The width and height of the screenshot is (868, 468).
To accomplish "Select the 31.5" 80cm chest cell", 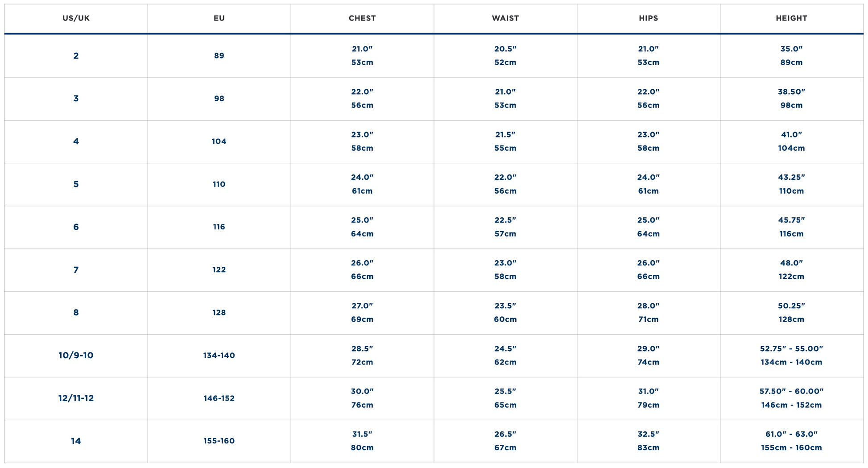I will 362,441.
